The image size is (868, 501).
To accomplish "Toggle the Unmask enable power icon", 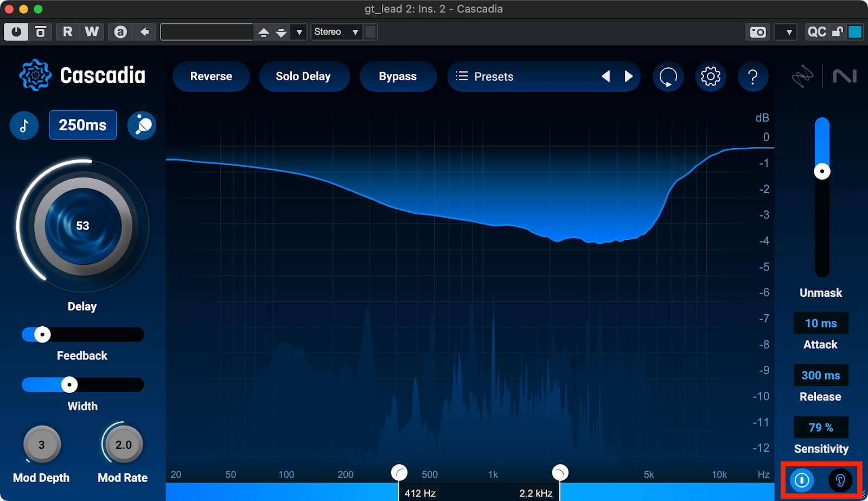I will tap(802, 480).
